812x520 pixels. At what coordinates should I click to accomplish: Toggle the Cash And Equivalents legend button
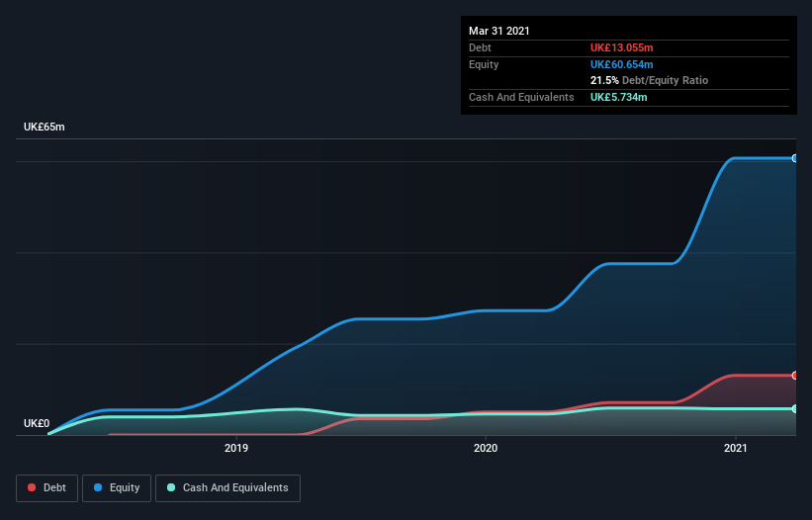pos(227,488)
